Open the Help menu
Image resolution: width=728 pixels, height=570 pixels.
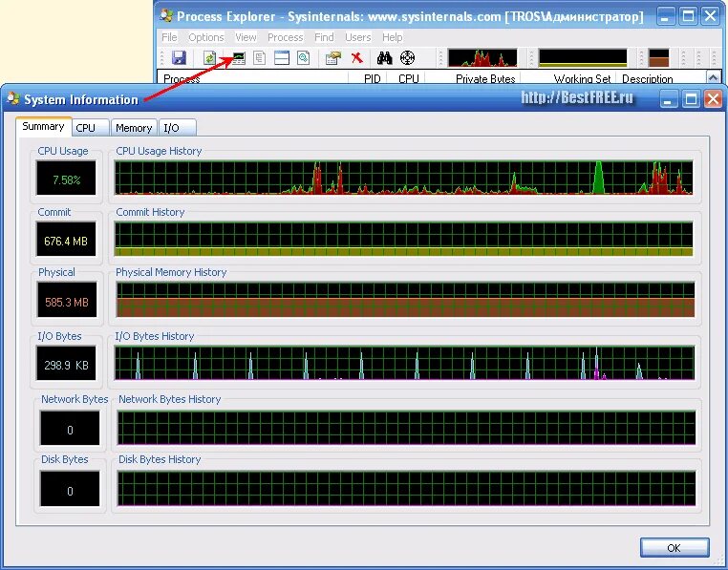coord(393,37)
